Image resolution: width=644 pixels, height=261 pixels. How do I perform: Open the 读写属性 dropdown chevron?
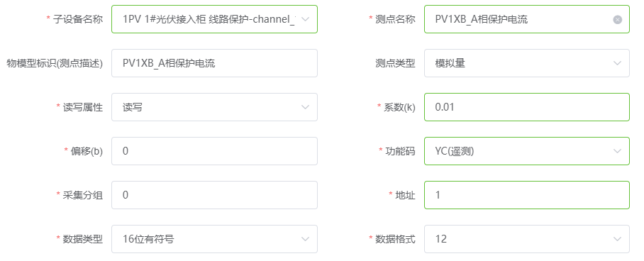click(x=305, y=107)
